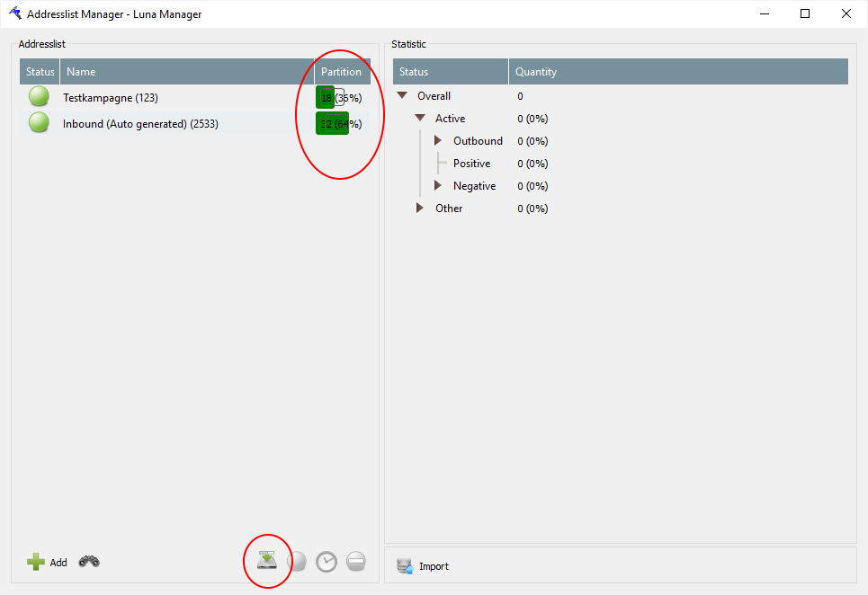The width and height of the screenshot is (868, 595).
Task: Expand the Negative tree node
Action: coord(438,186)
